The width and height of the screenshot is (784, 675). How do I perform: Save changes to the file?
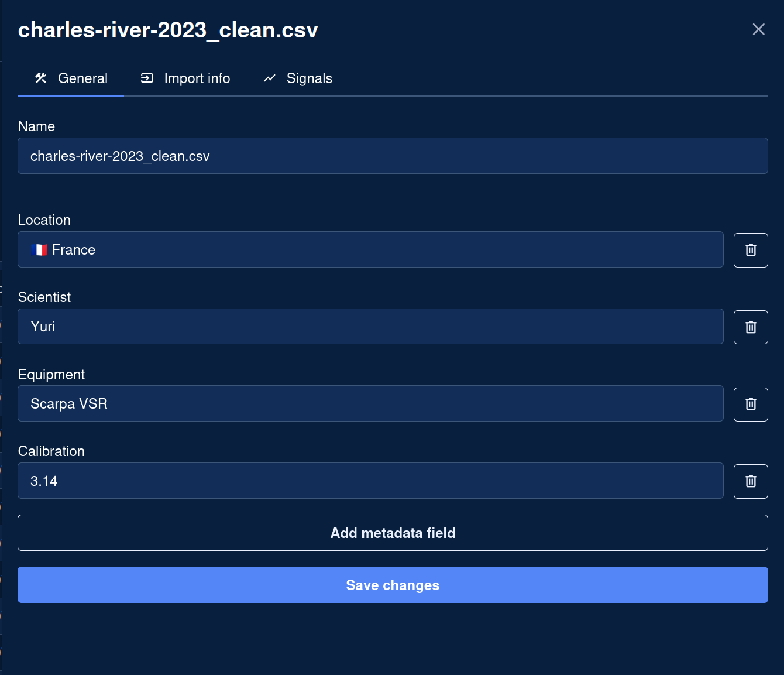click(393, 585)
